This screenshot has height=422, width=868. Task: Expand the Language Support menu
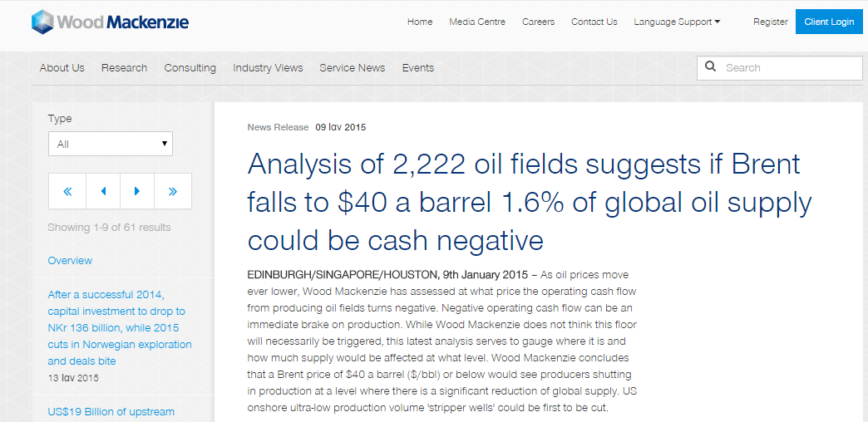pyautogui.click(x=677, y=22)
